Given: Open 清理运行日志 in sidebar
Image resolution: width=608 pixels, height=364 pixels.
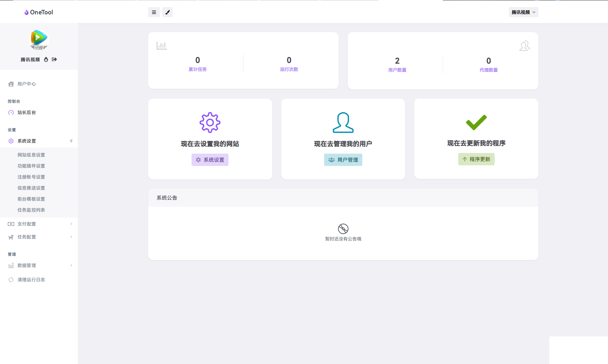Looking at the screenshot, I should [x=39, y=280].
